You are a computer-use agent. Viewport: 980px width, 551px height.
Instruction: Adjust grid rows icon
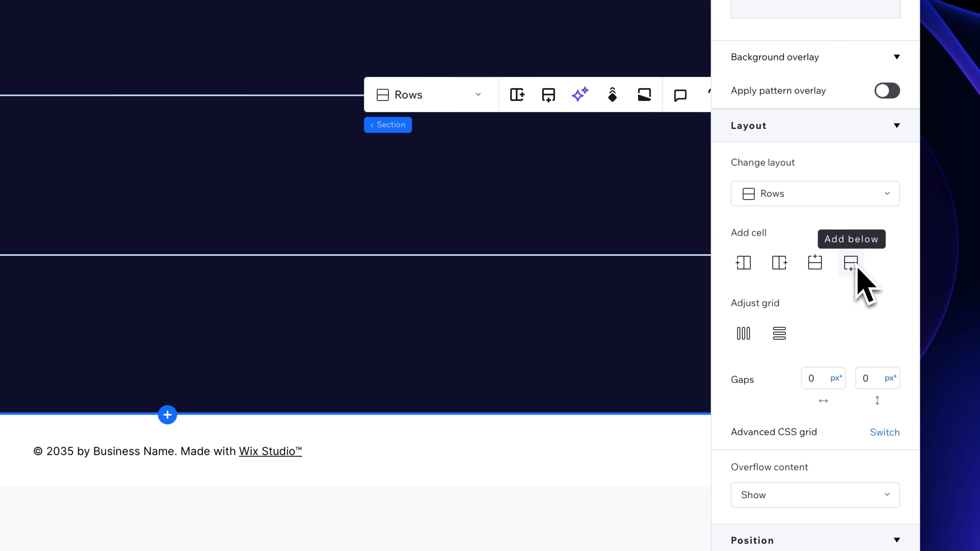pos(779,333)
